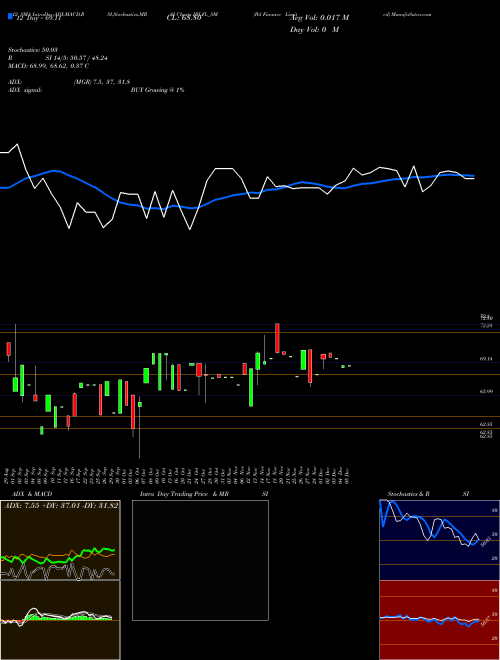Click the 'MACD: 68.99, 68.62, 0.37 C' line

point(48,66)
